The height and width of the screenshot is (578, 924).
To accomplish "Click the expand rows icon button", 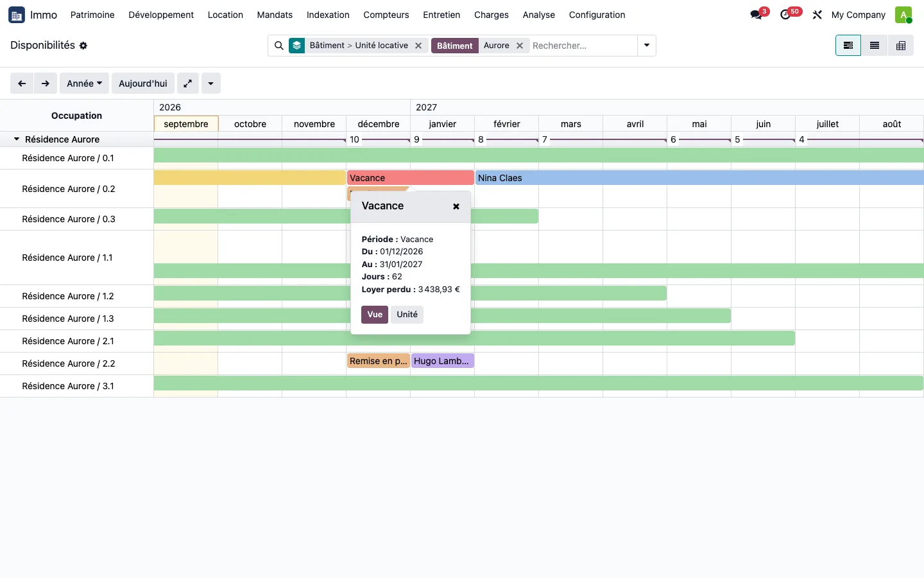I will click(188, 83).
